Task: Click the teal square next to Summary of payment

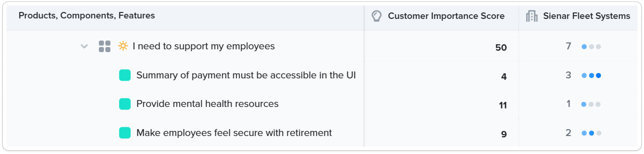Action: coord(125,75)
